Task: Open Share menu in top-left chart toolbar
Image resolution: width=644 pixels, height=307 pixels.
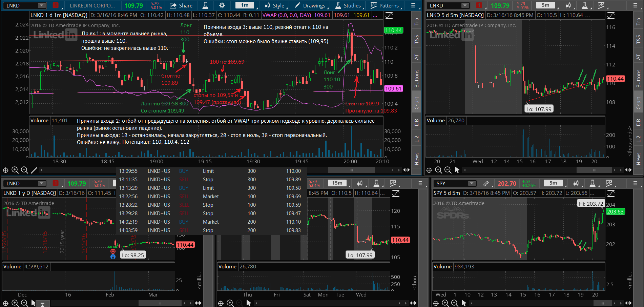Action: (181, 5)
